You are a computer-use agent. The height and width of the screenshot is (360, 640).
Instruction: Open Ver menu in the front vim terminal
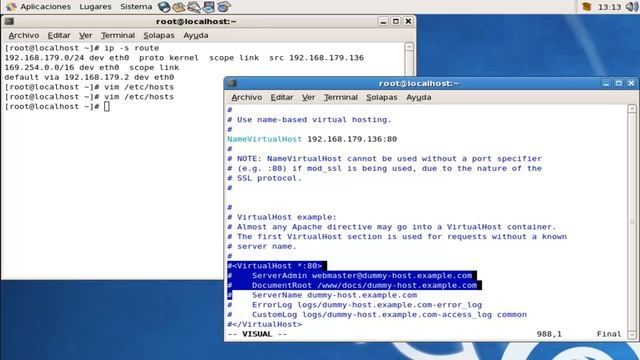point(308,98)
